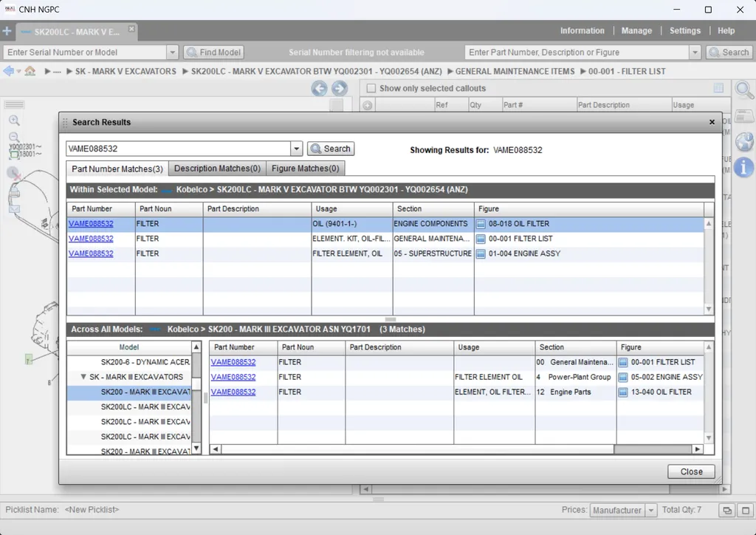Image resolution: width=756 pixels, height=535 pixels.
Task: Open figure icon for 13-040 OIL FILTER
Action: coord(623,392)
